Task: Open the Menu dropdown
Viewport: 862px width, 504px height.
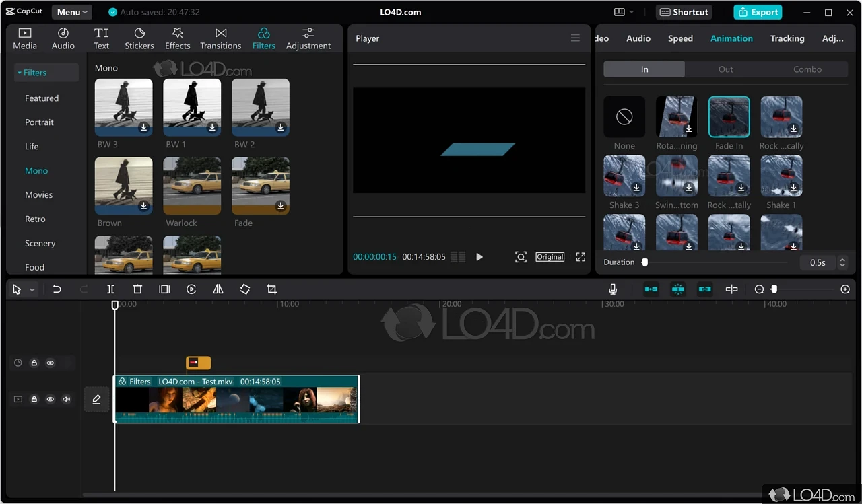Action: [x=71, y=12]
